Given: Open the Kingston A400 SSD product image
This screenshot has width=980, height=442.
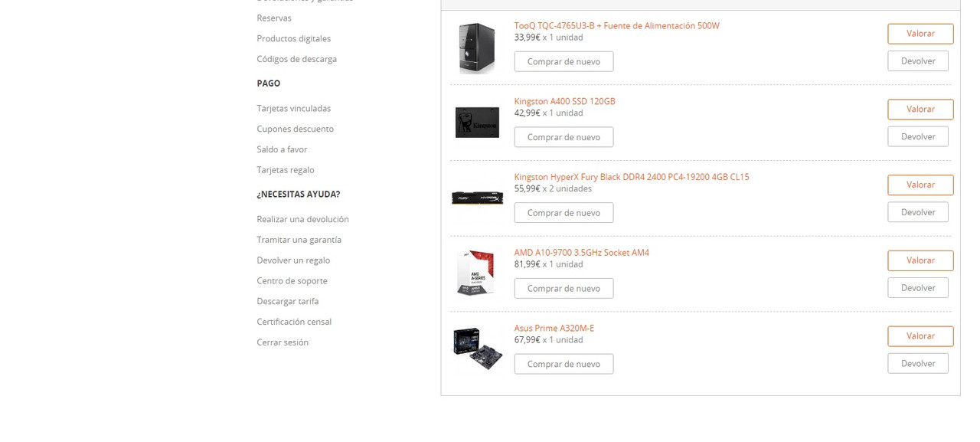Looking at the screenshot, I should click(x=477, y=123).
